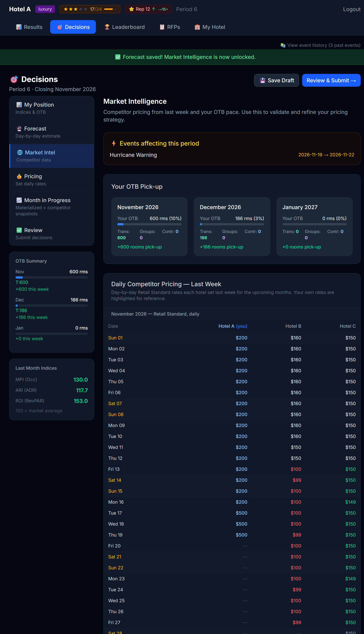Click Hotel A $500 rate on Tue 17
Image resolution: width=364 pixels, height=634 pixels.
(x=242, y=513)
